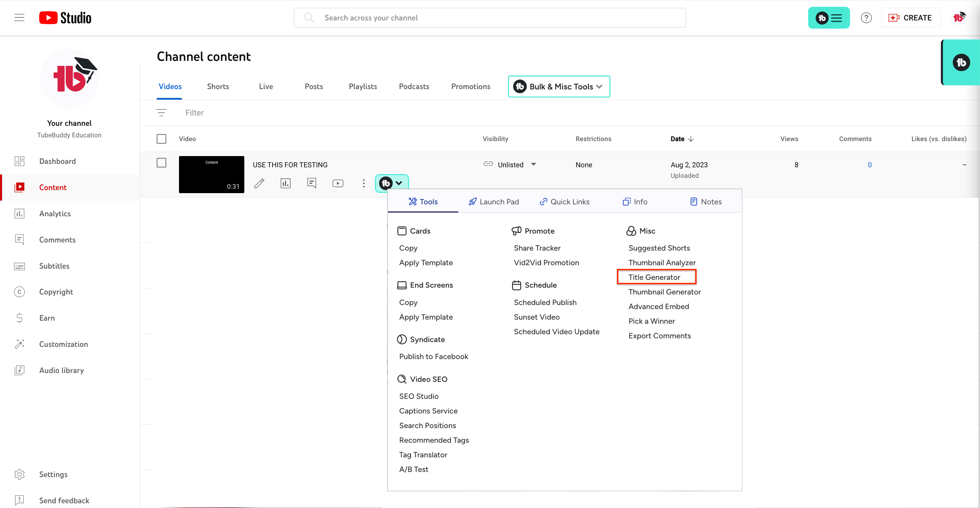Switch to the Live tab
Screen dimensions: 980x508
266,87
